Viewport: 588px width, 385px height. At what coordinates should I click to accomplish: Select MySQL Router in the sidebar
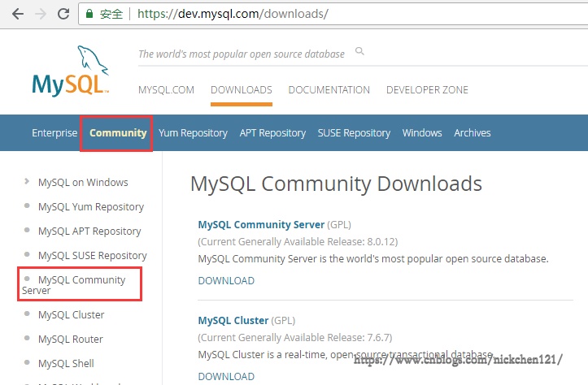pos(71,339)
